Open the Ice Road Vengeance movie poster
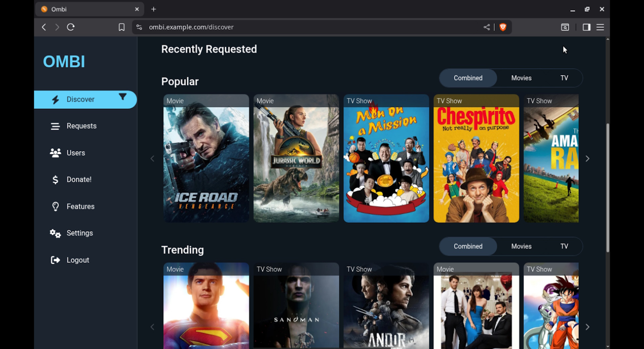 [206, 159]
